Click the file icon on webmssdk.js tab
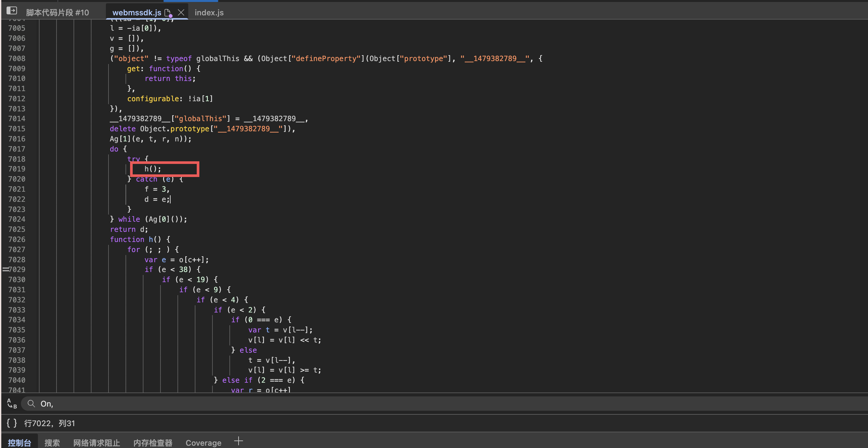 coord(168,13)
